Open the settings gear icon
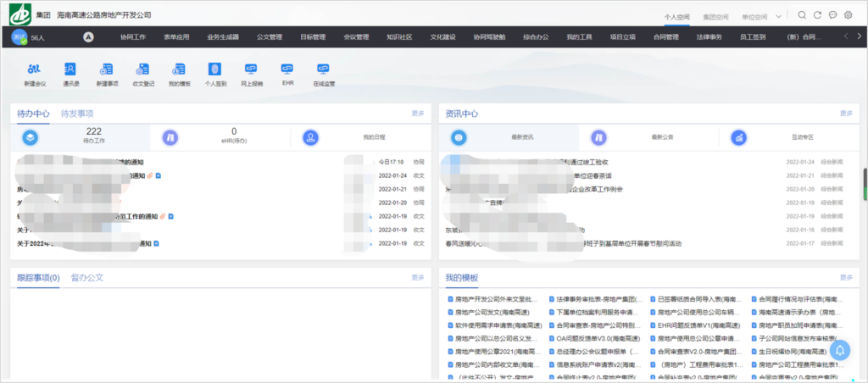This screenshot has width=868, height=383. [x=849, y=15]
